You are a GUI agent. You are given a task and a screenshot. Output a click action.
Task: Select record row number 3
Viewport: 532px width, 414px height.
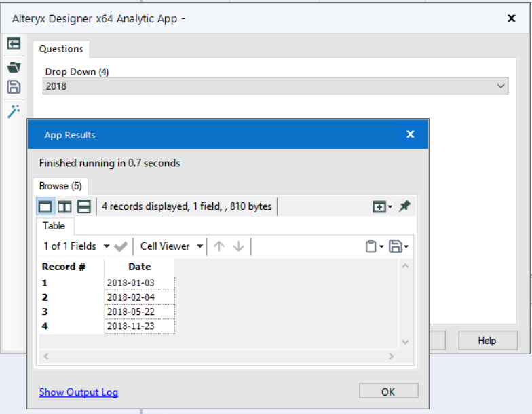point(71,312)
